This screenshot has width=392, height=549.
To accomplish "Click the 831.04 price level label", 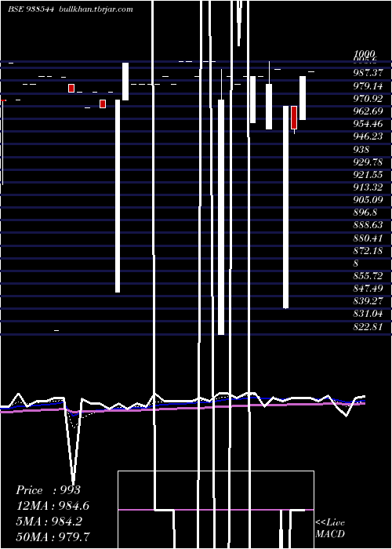I will (368, 314).
